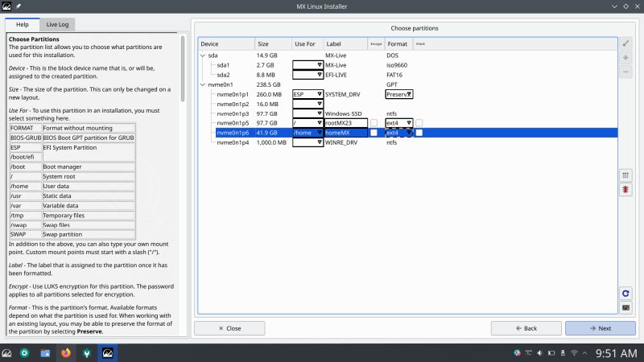
Task: Click the 238.5 GB size value
Action: point(269,84)
